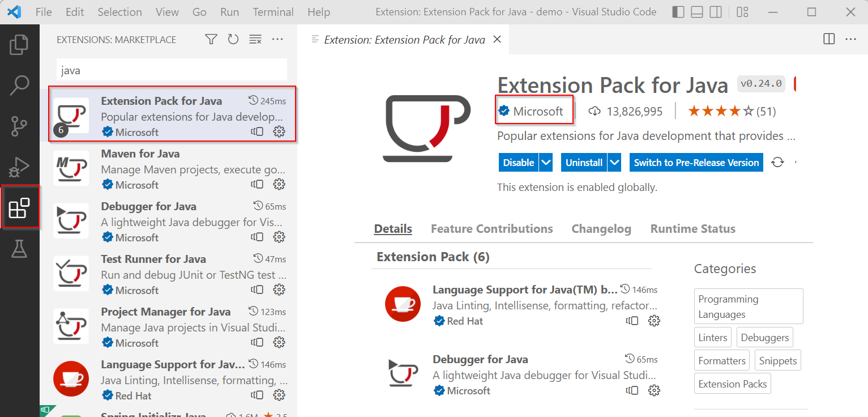Open editor more actions menu

click(851, 39)
